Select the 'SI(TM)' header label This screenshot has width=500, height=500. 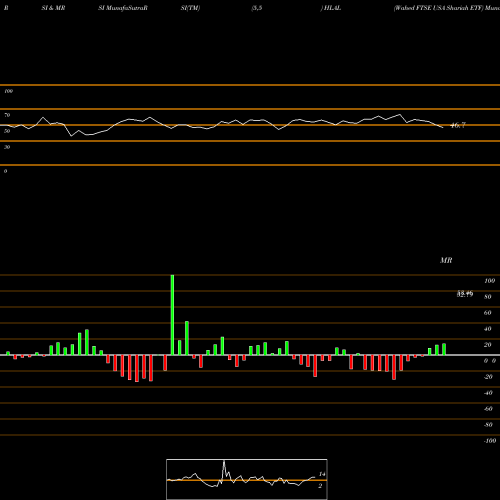190,8
